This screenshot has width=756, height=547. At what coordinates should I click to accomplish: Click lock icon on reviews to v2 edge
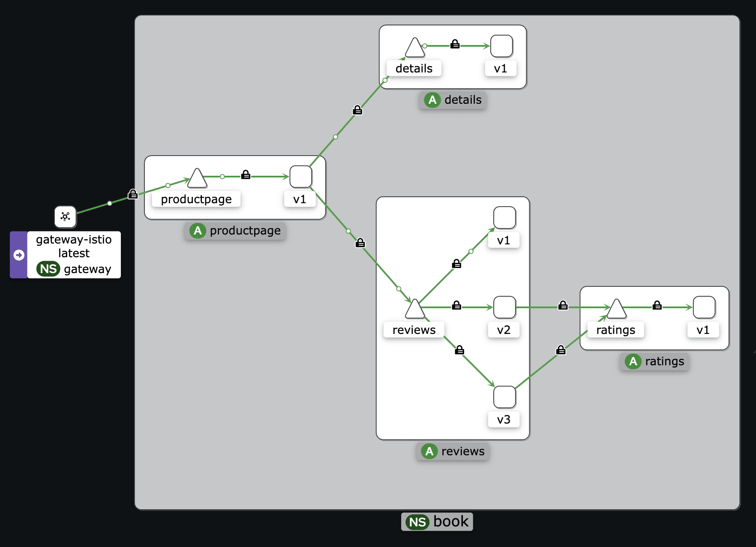click(457, 305)
